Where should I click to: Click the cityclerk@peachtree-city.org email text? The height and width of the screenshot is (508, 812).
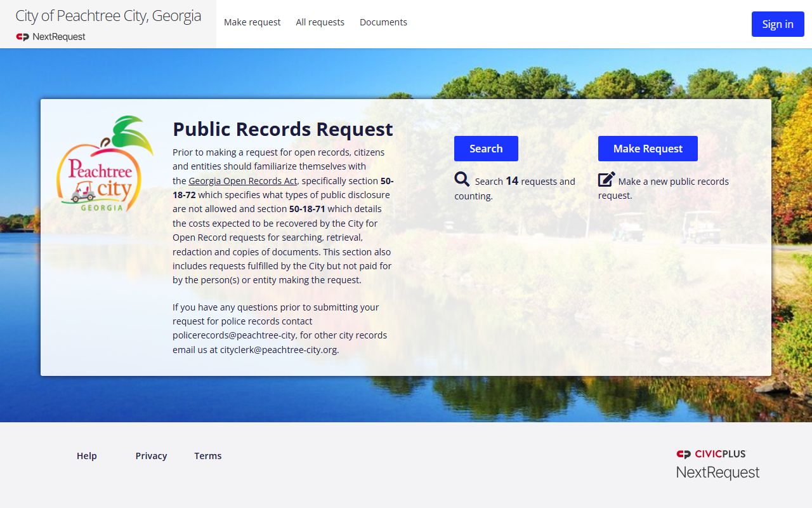278,349
